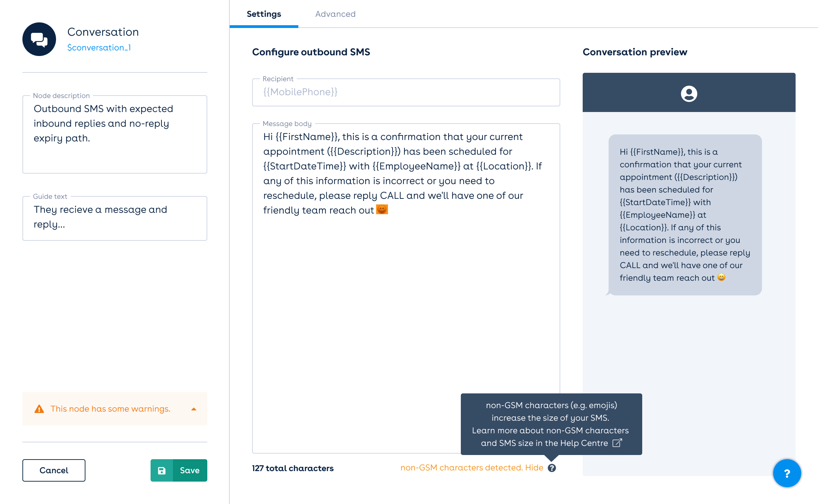The height and width of the screenshot is (504, 818).
Task: Click the Hide link for non-GSM warning
Action: pos(534,468)
